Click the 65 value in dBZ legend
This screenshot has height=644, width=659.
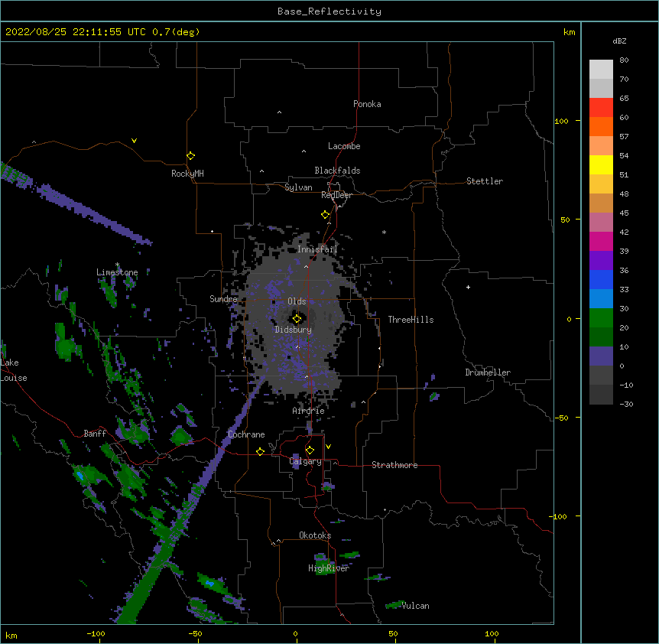coord(624,99)
